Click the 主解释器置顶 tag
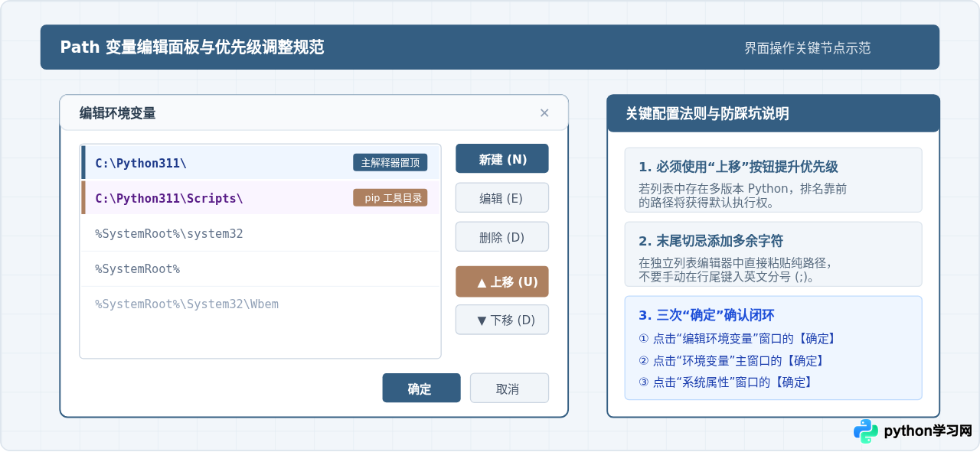 pos(390,162)
